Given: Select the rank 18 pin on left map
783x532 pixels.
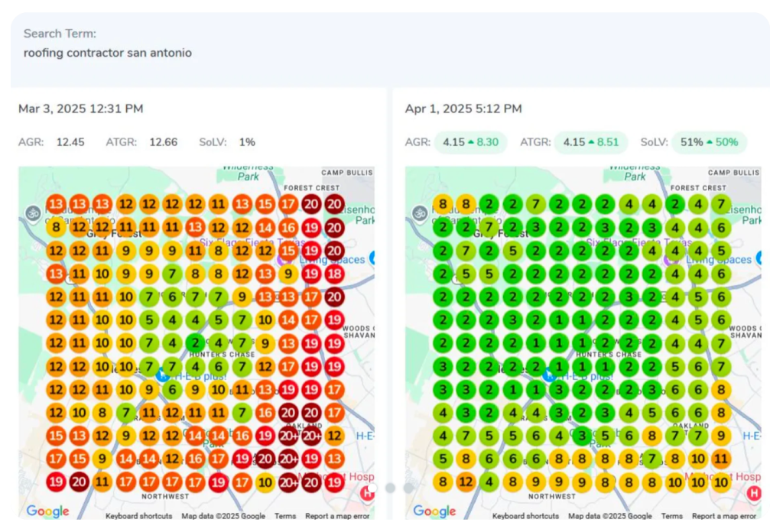Looking at the screenshot, I should point(334,274).
